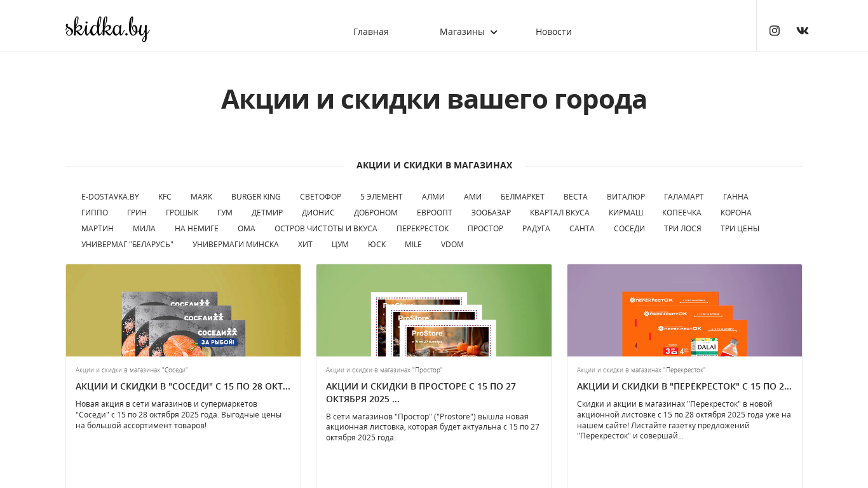This screenshot has width=868, height=488.
Task: Open the ДЕТМИР store link
Action: point(267,212)
